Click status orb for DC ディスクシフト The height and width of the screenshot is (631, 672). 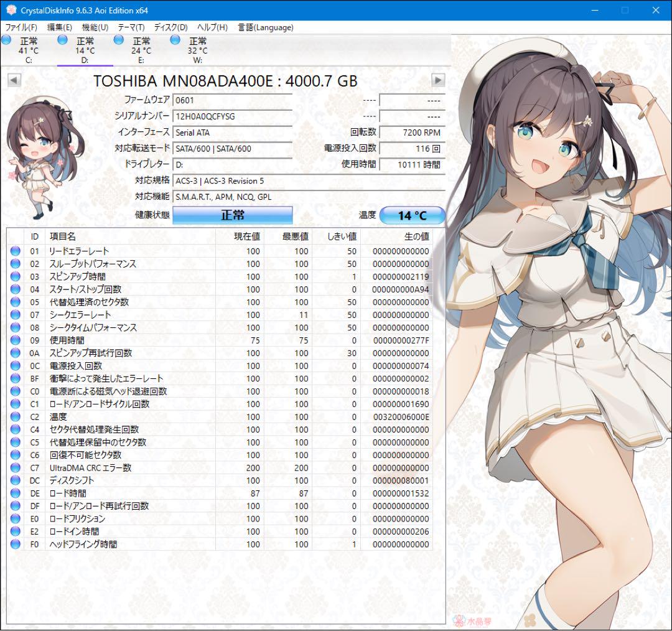16,480
